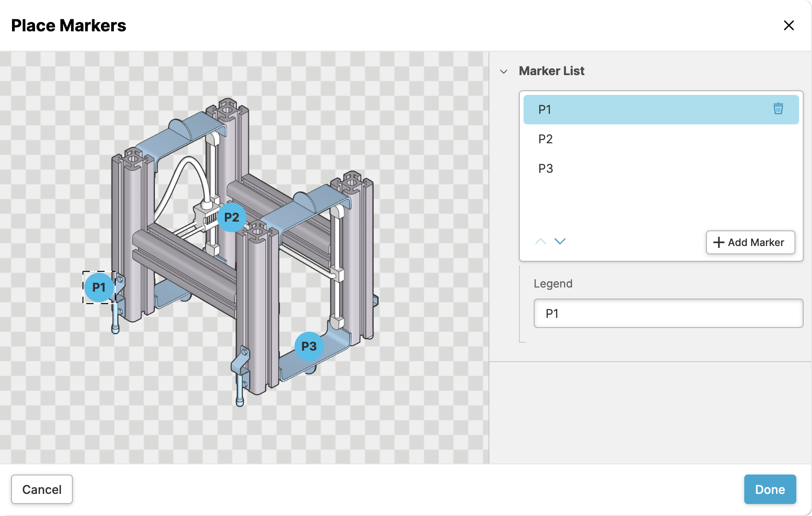This screenshot has height=516, width=812.
Task: Click the Add Marker button
Action: (x=750, y=242)
